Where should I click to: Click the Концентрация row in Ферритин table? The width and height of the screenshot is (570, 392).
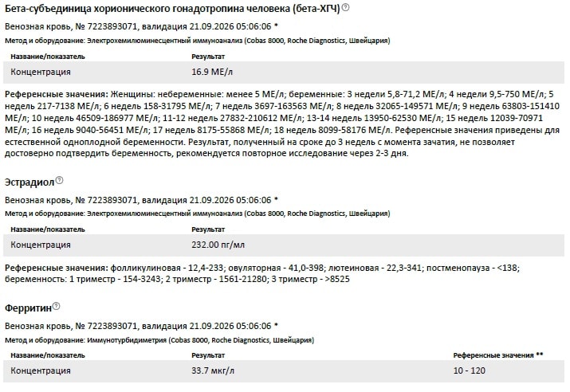pyautogui.click(x=284, y=371)
